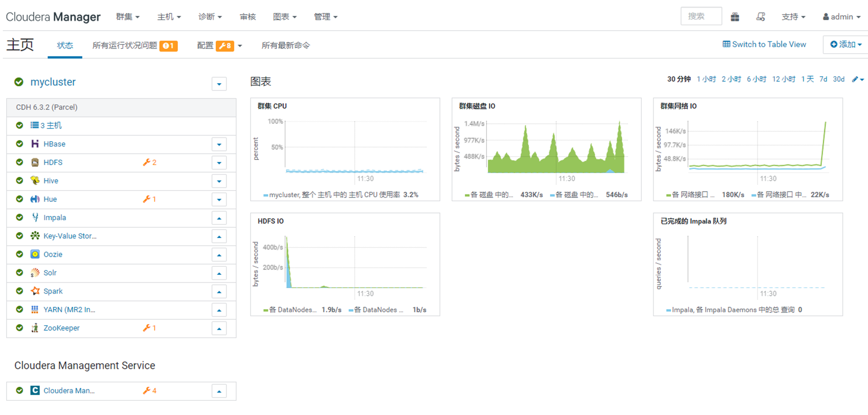868x415 pixels.
Task: Click the Hive bee icon
Action: (35, 181)
